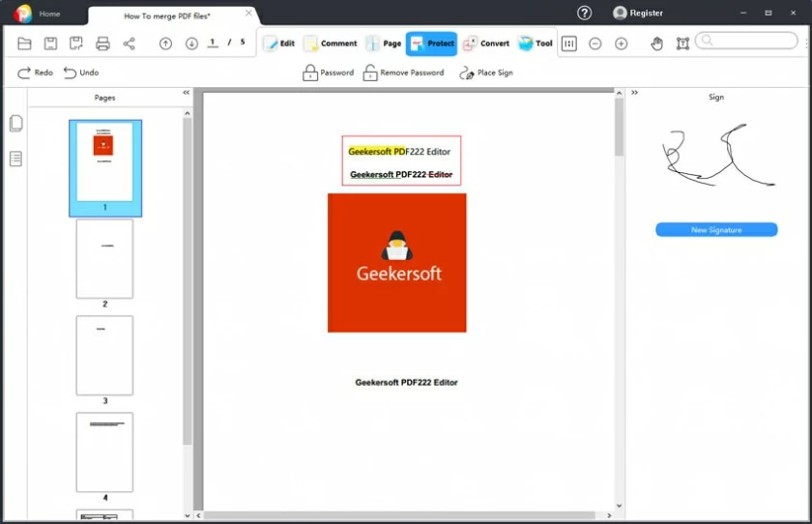Click highlighted text Geekersoft PDF222 Editor
Image resolution: width=812 pixels, height=524 pixels.
tap(399, 152)
